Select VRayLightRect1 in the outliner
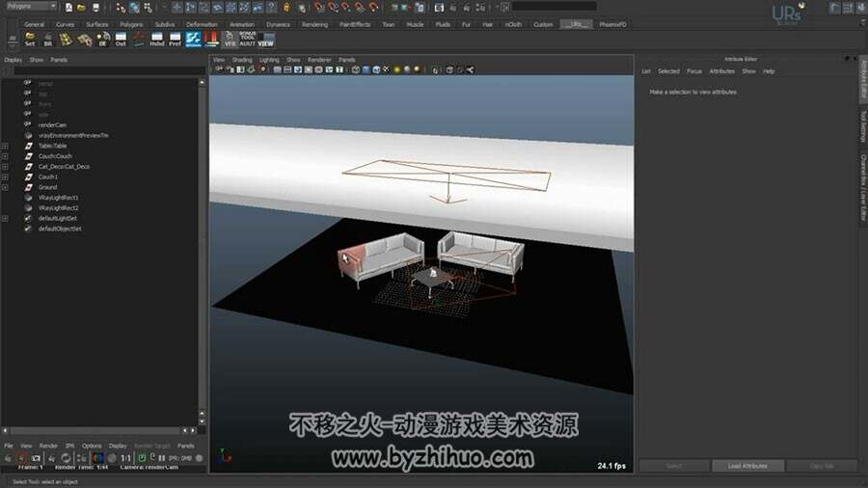 click(58, 198)
